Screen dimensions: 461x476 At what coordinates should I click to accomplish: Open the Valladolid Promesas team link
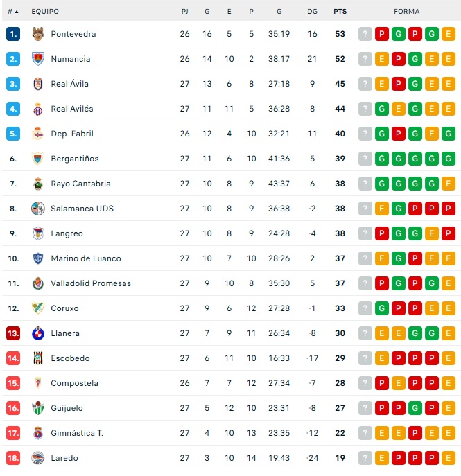point(90,283)
